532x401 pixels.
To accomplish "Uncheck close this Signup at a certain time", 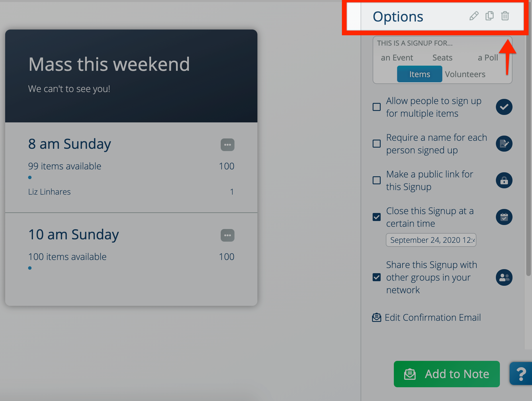I will pos(376,217).
